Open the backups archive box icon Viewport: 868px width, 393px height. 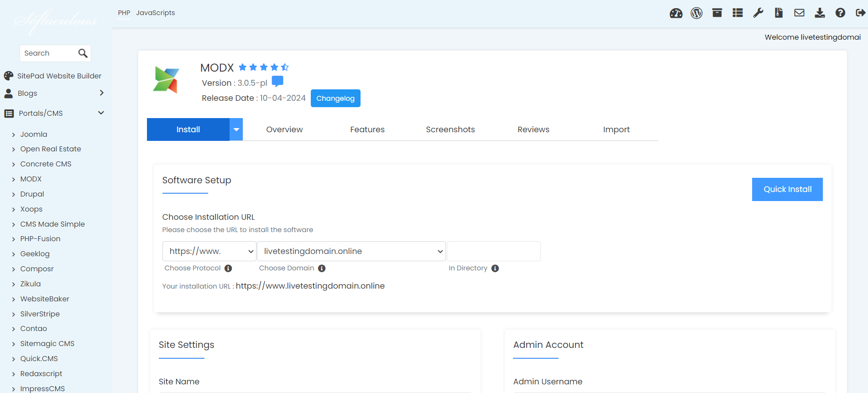click(x=717, y=13)
